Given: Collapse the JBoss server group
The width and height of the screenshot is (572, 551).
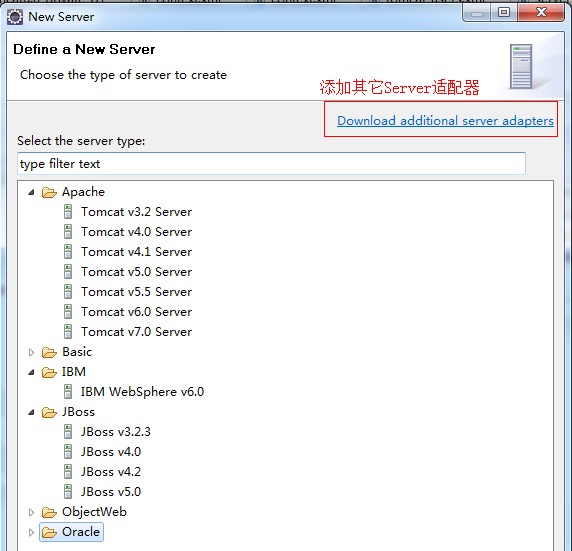Looking at the screenshot, I should (x=31, y=412).
